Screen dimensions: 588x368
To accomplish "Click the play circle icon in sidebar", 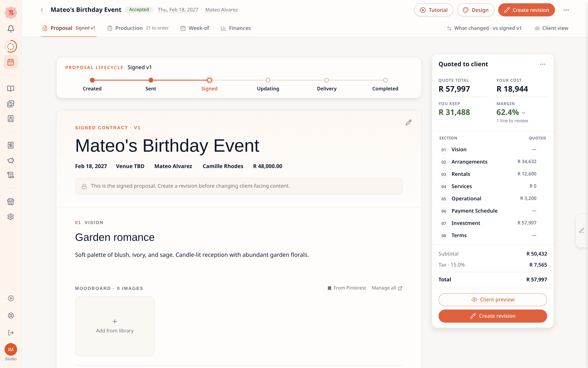I will (x=11, y=298).
